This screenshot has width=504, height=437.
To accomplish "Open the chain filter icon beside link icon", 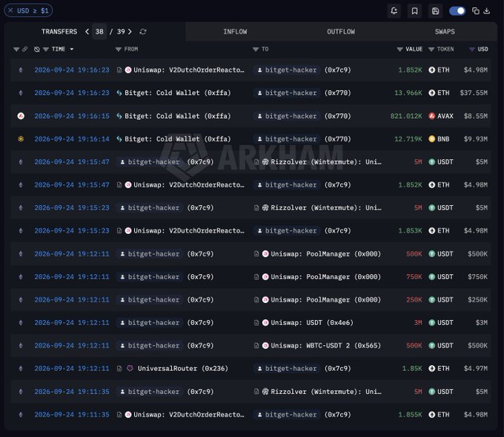I will coord(16,49).
